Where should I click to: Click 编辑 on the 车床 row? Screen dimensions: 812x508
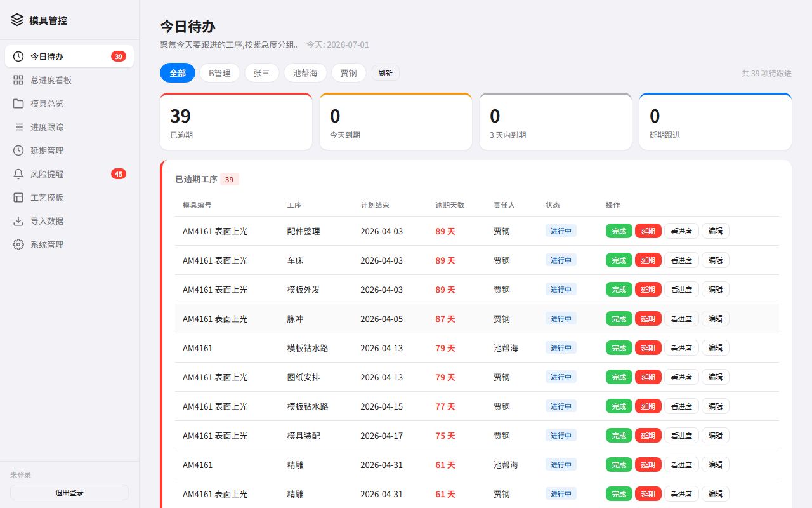716,260
